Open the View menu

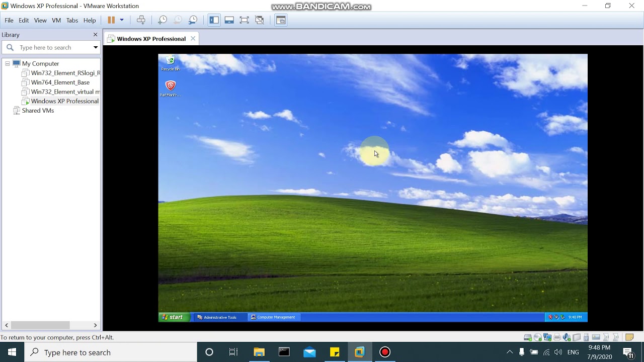coord(40,20)
